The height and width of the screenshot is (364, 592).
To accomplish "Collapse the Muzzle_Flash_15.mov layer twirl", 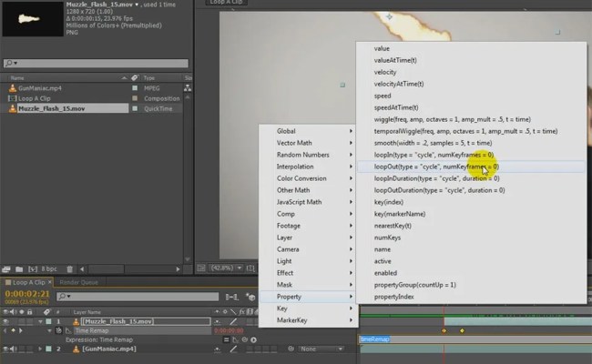I will tap(40, 322).
